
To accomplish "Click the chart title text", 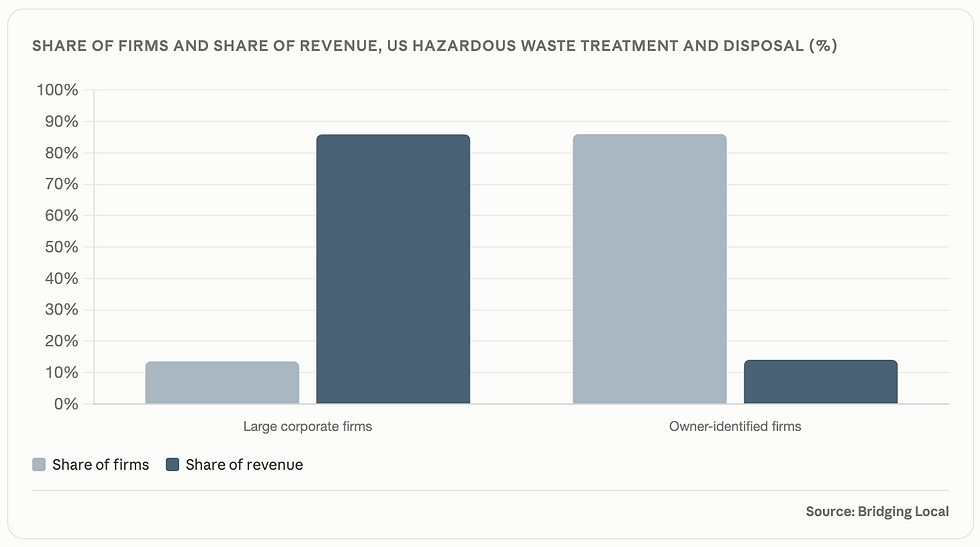I will click(434, 46).
